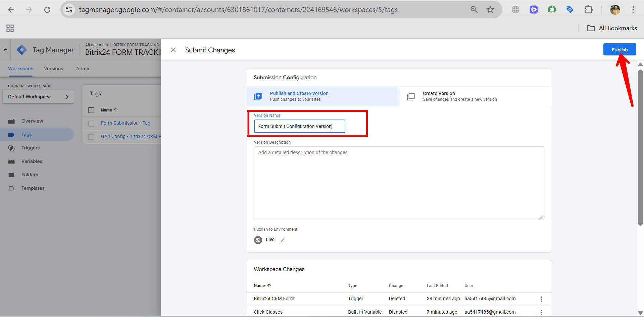
Task: Check the GA4 Config tag checkbox
Action: (x=91, y=137)
